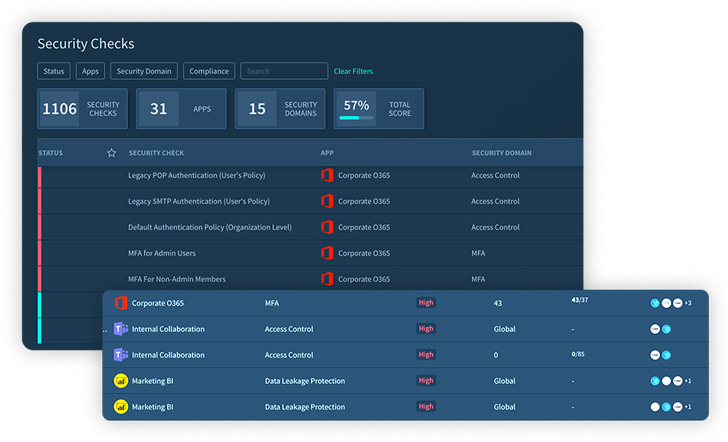Image resolution: width=728 pixels, height=442 pixels.
Task: Click Teams icon in first Internal Collaboration row
Action: (121, 329)
